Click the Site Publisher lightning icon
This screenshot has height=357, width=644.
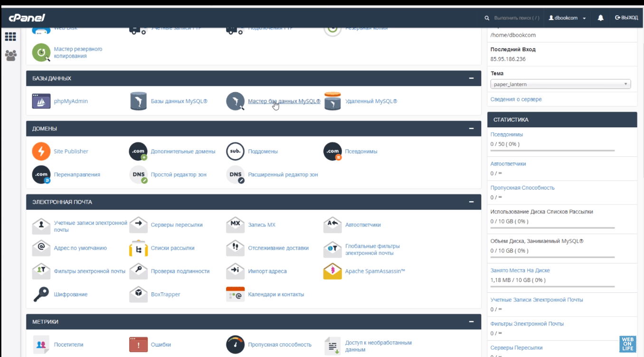tap(41, 152)
